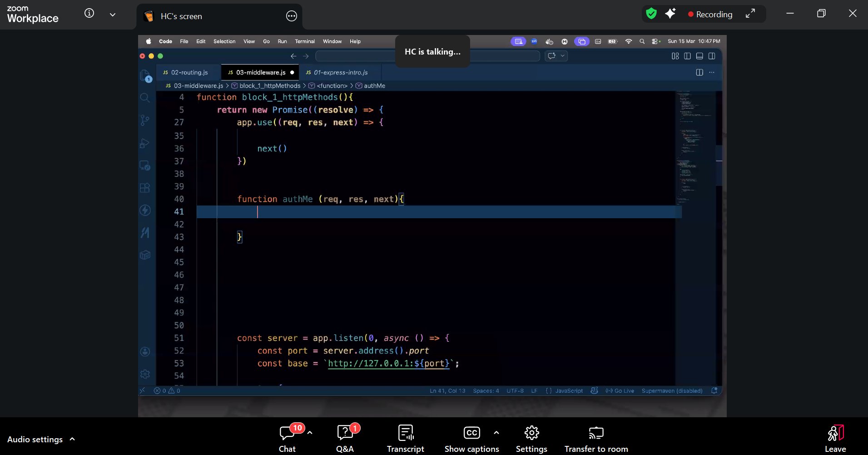The image size is (868, 455).
Task: Click the Zoom Workplace logo
Action: 33,15
